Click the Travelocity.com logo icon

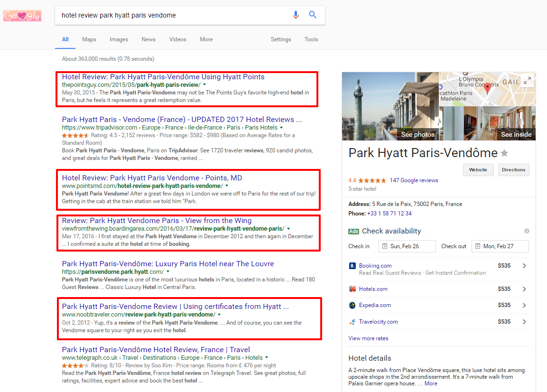(352, 322)
